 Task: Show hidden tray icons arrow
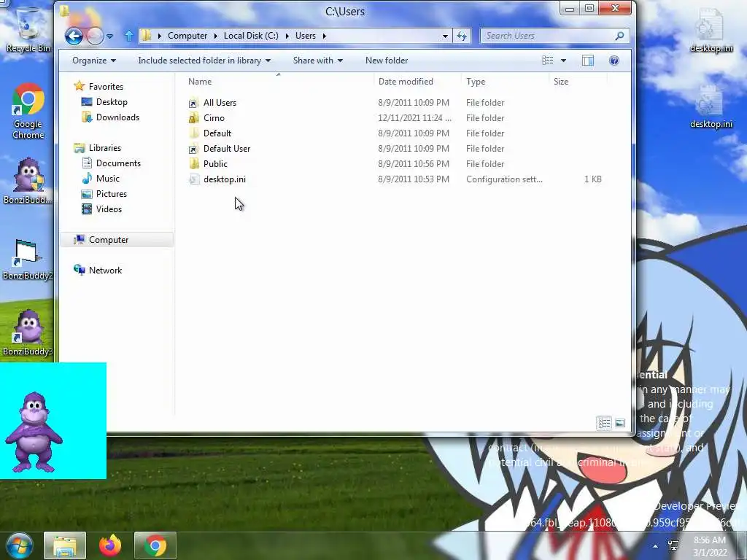[x=656, y=546]
